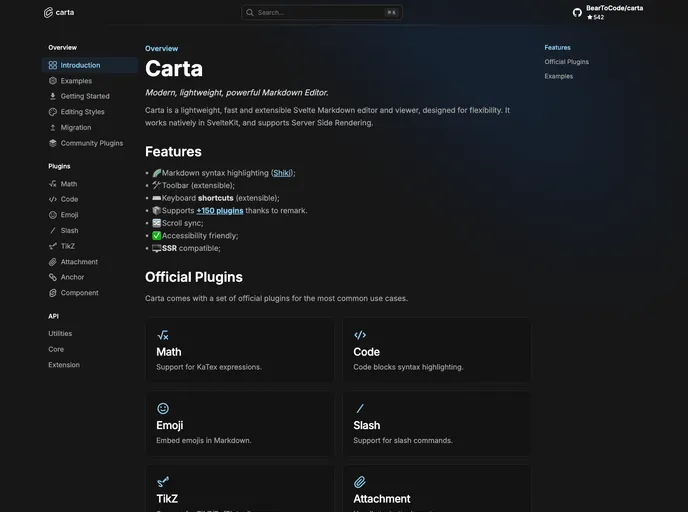
Task: Click the Code card brackets icon
Action: point(360,335)
